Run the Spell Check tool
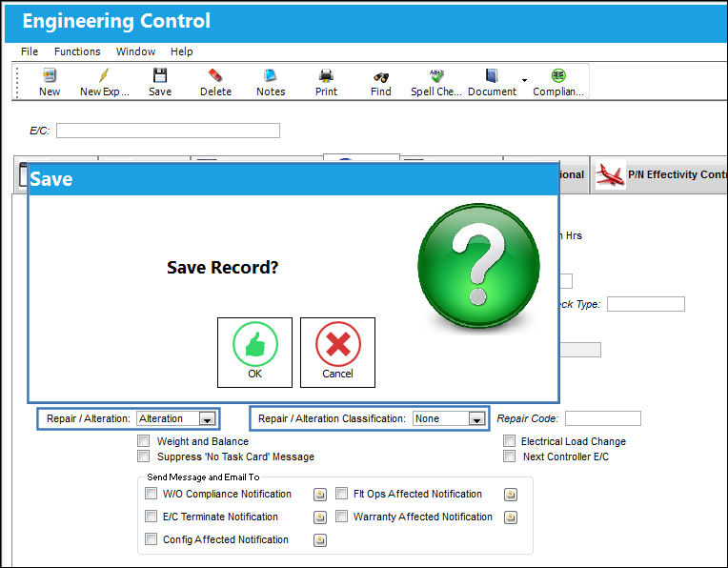The image size is (728, 568). click(x=436, y=82)
